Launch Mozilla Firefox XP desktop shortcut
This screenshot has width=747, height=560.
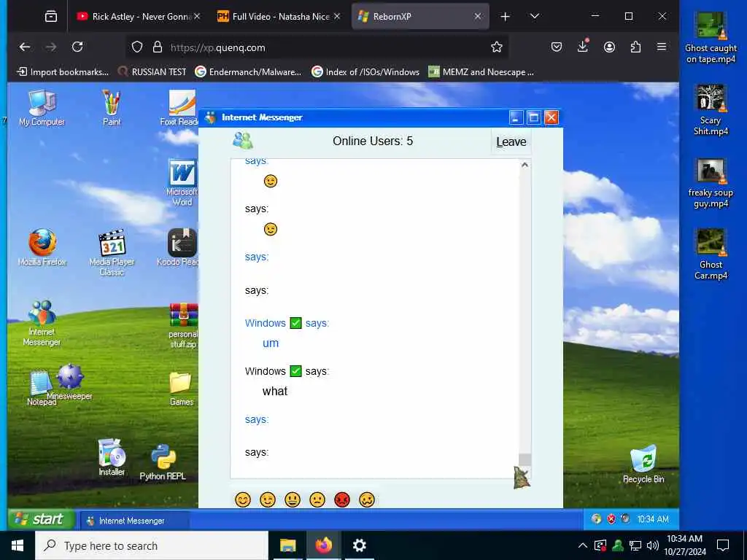(42, 247)
